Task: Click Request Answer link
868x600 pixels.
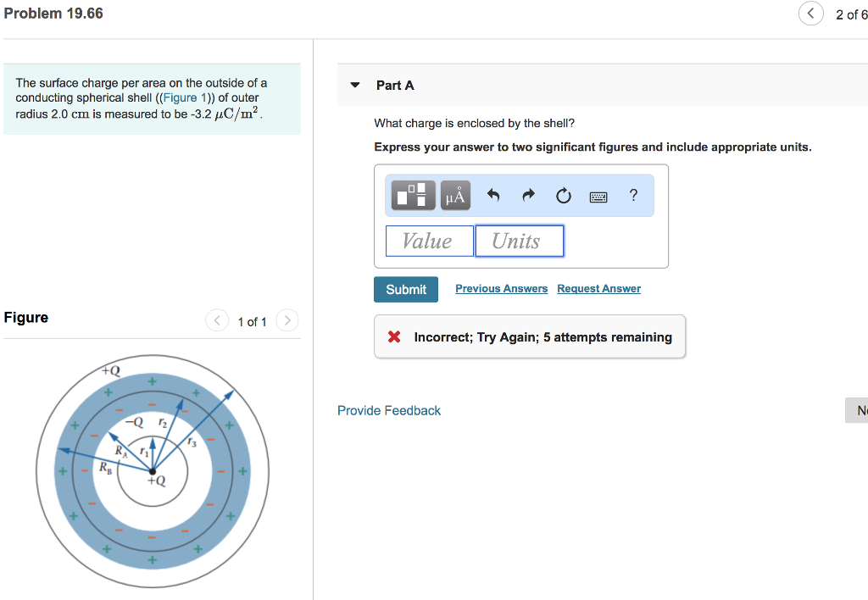Action: (x=599, y=288)
